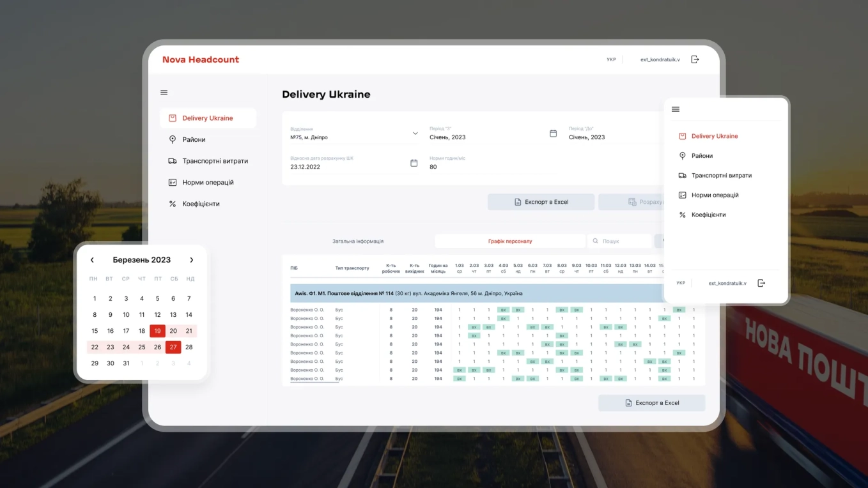
Task: Select March 19 in the calendar
Action: pyautogui.click(x=157, y=331)
